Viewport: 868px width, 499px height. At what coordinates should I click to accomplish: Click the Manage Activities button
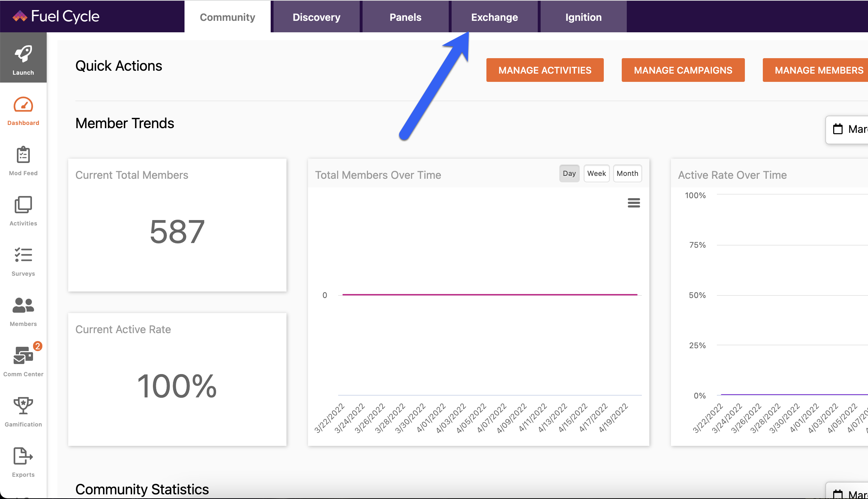[545, 70]
